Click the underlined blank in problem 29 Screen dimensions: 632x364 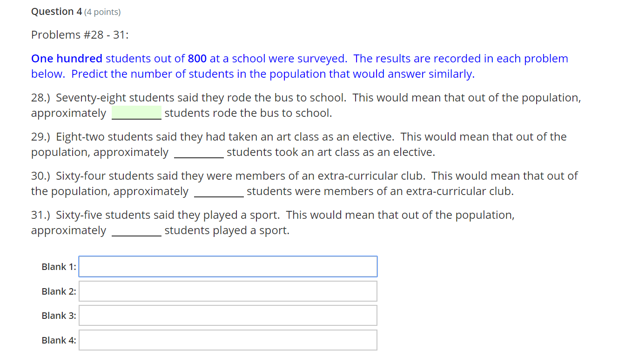199,153
